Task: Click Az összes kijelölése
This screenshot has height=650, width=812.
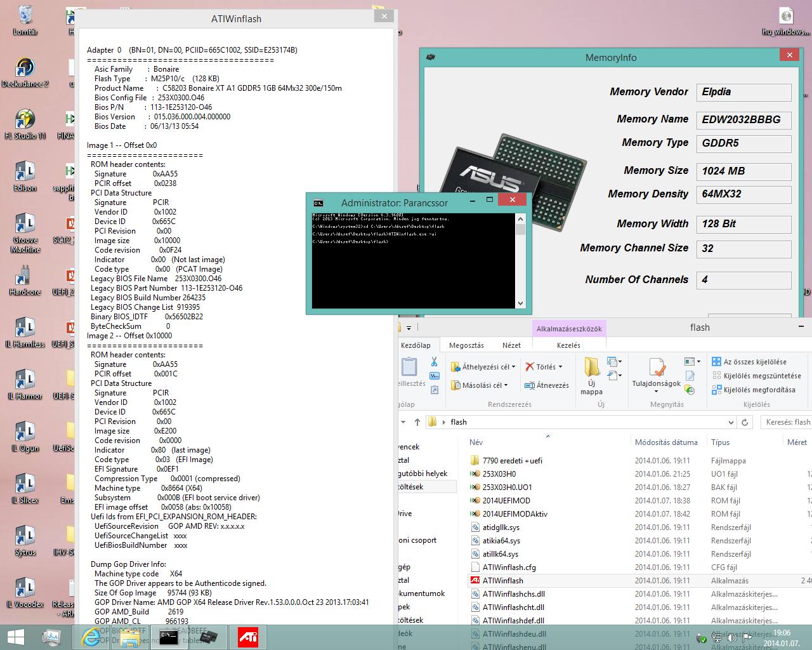Action: [749, 362]
